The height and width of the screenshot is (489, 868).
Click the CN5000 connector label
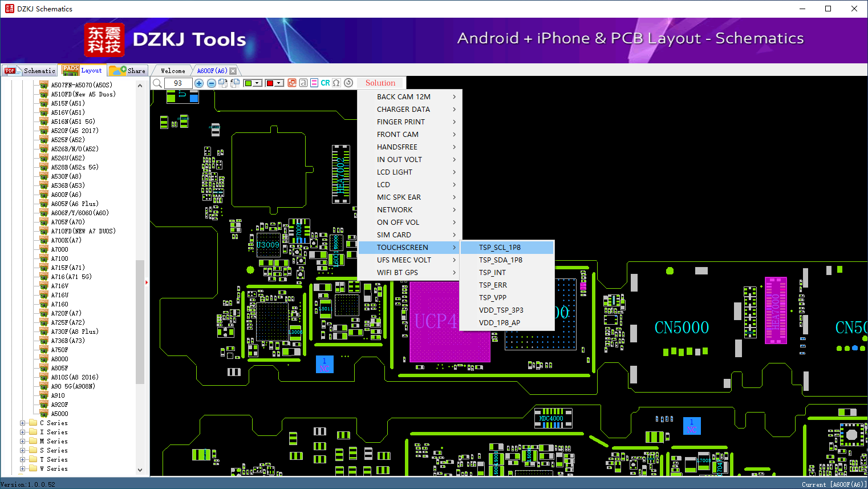coord(682,328)
